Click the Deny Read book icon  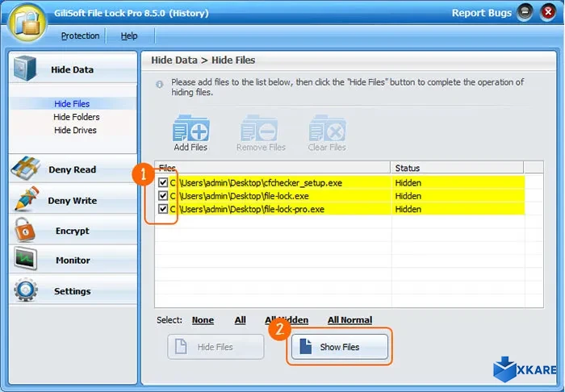pyautogui.click(x=25, y=169)
